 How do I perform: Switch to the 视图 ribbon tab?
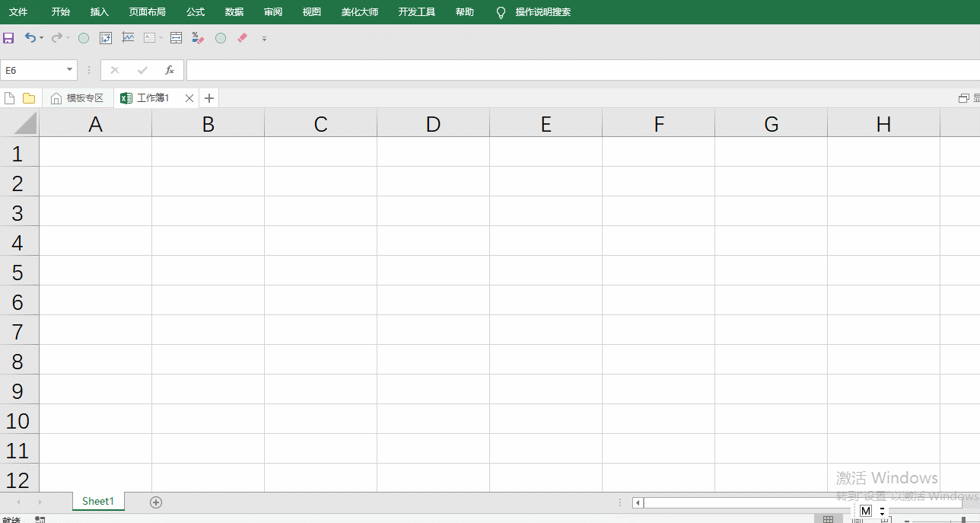(312, 12)
